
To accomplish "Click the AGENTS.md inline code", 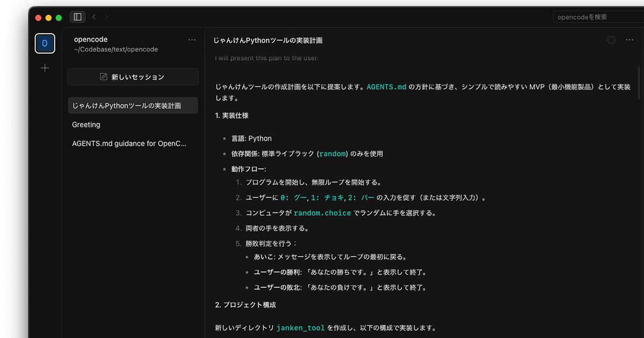I will click(x=386, y=87).
